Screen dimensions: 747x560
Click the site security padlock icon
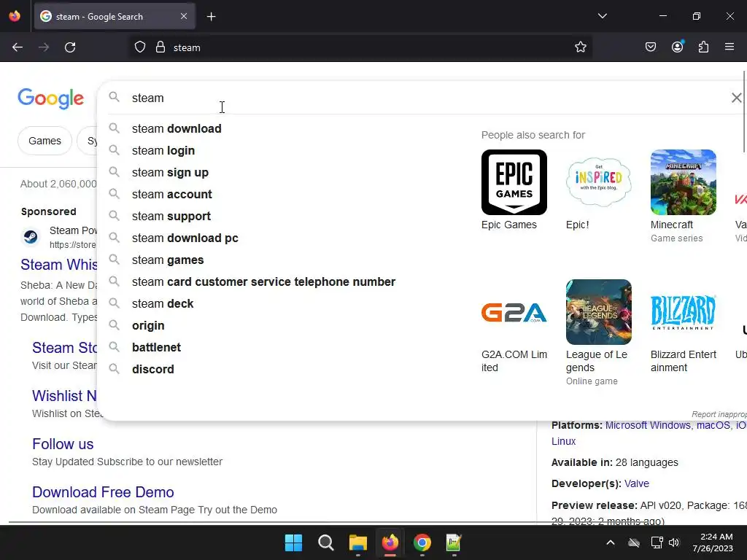[x=160, y=47]
